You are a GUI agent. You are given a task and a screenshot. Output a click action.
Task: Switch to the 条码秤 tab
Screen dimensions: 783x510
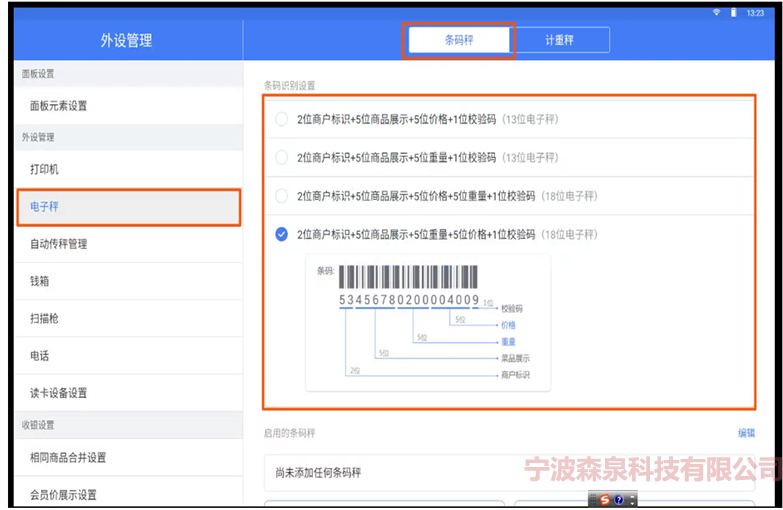459,40
